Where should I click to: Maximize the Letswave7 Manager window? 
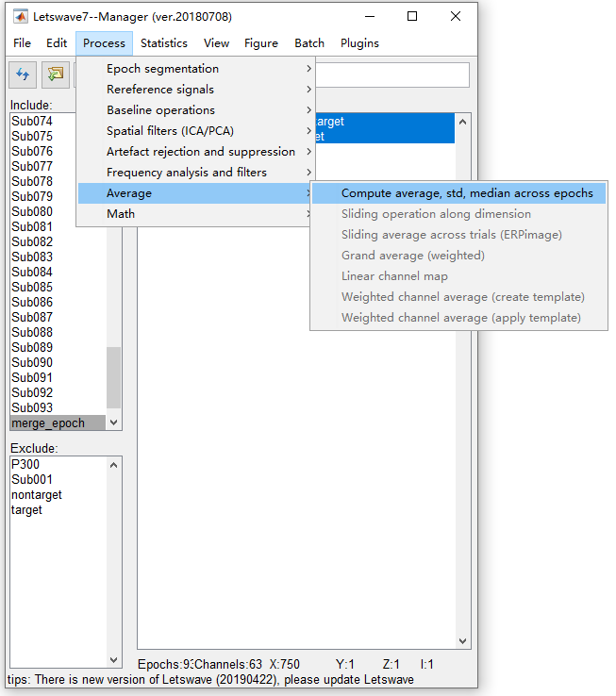coord(412,16)
